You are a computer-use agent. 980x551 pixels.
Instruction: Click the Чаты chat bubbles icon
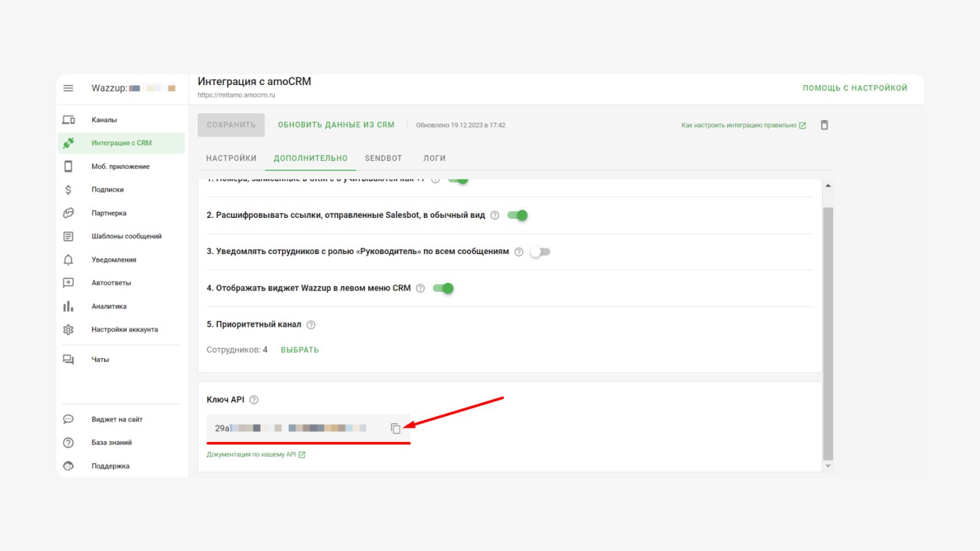(68, 359)
